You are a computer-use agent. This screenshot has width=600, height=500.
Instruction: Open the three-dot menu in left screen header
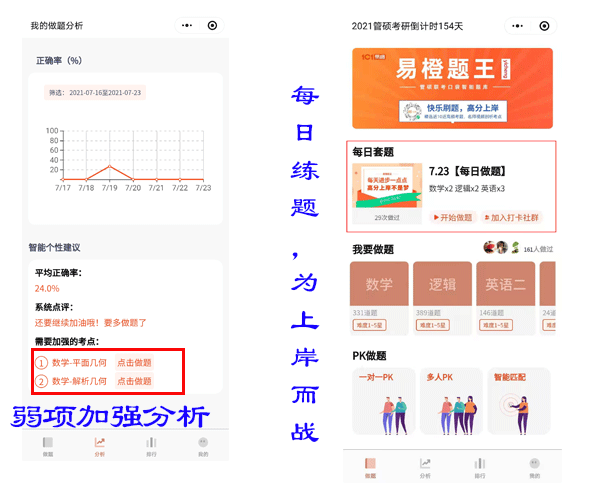(x=187, y=26)
